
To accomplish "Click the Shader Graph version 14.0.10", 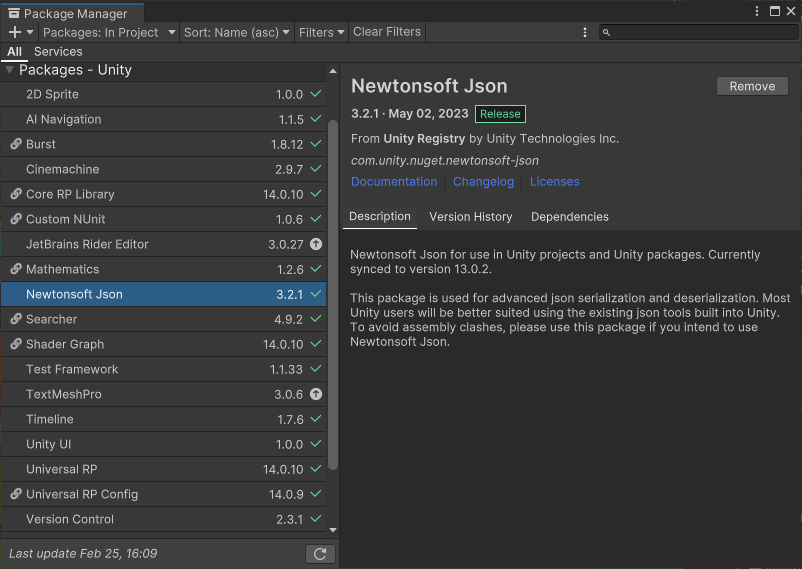I will 283,344.
